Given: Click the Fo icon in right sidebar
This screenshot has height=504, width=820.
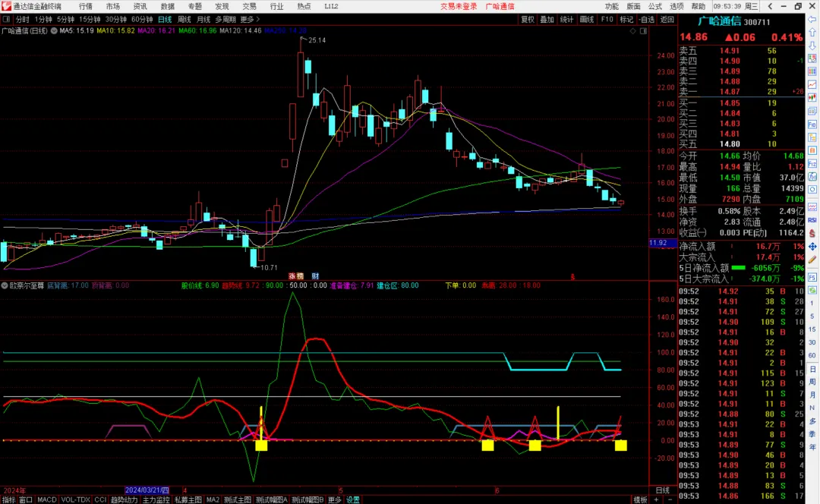Looking at the screenshot, I should [x=812, y=124].
